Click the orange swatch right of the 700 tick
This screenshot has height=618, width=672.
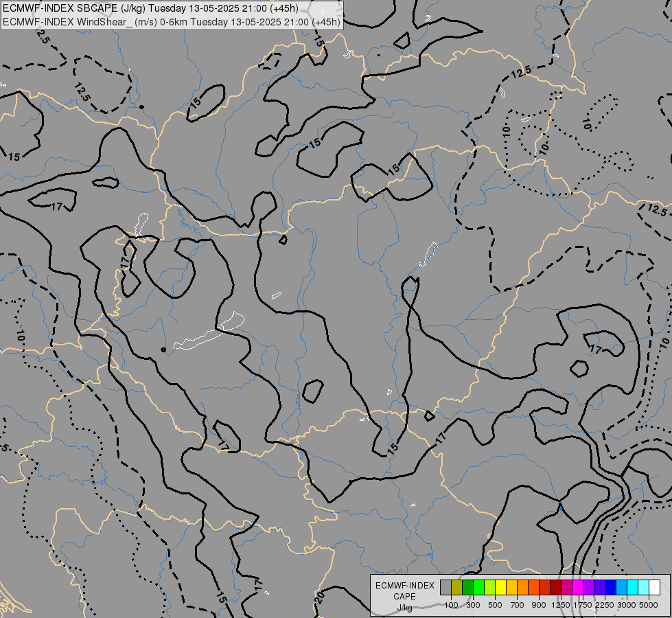tap(522, 587)
